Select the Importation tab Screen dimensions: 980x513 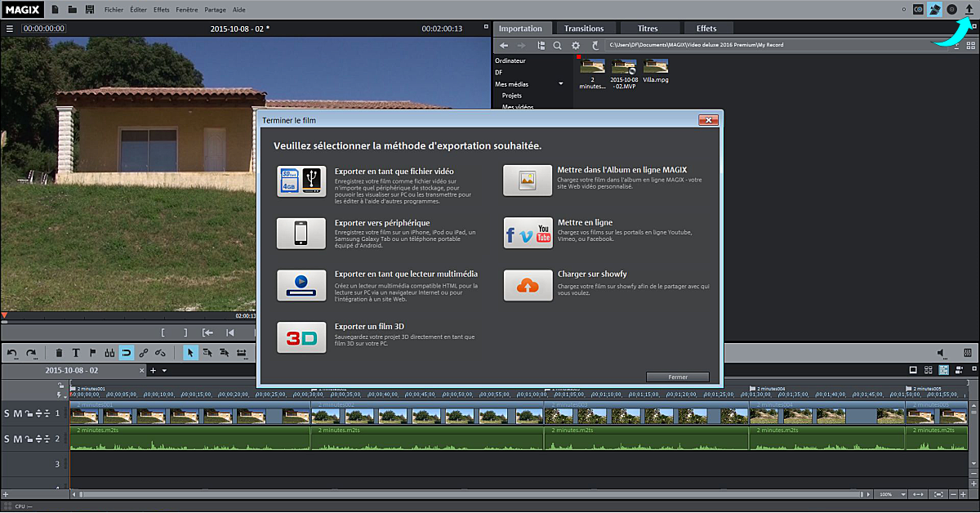(x=523, y=29)
